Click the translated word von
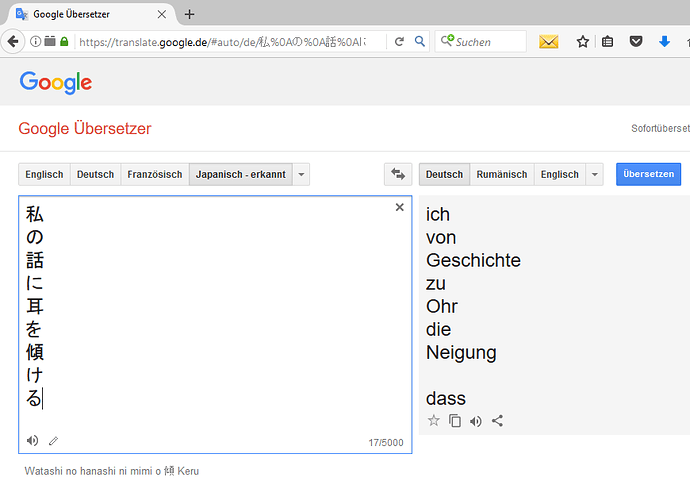 (x=441, y=238)
